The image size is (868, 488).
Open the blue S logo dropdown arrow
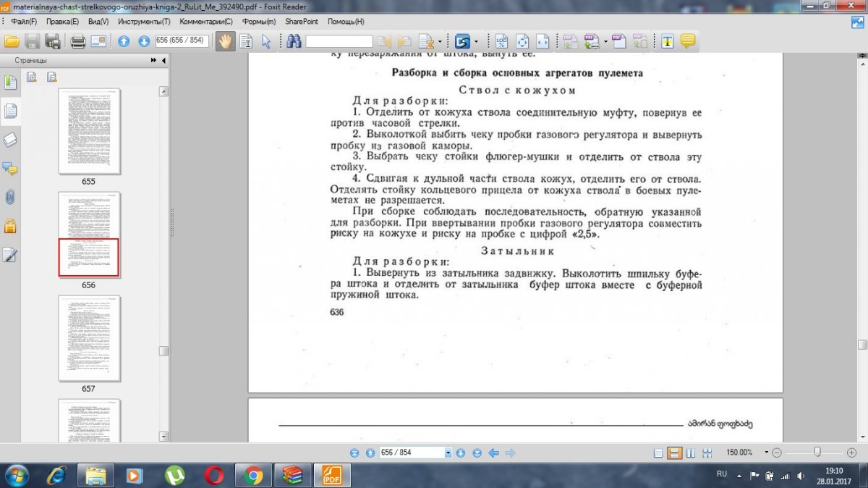point(476,41)
